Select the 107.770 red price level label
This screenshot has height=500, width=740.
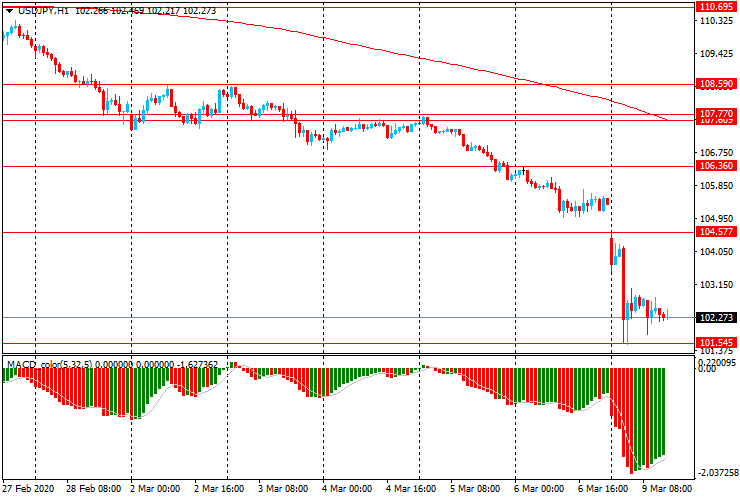[x=716, y=114]
